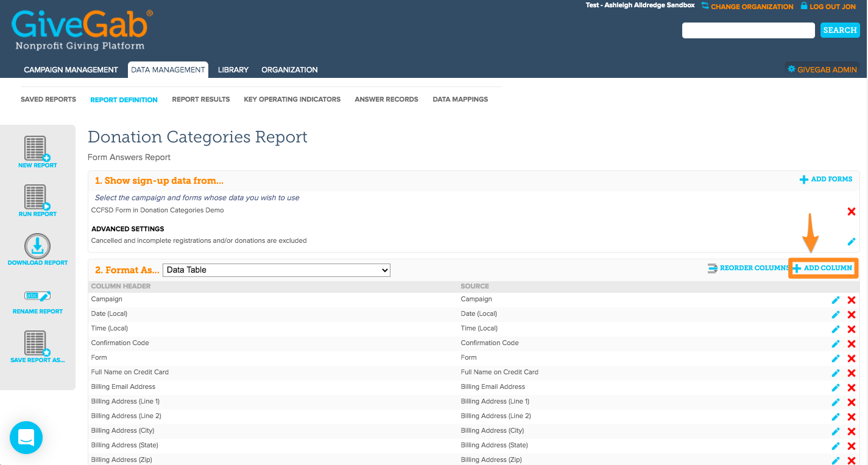The width and height of the screenshot is (868, 465).
Task: Edit the Date (Local) column
Action: pos(836,315)
